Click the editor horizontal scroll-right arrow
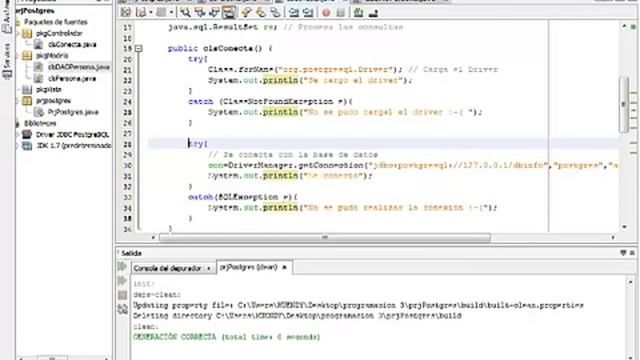The width and height of the screenshot is (640, 360). pyautogui.click(x=613, y=237)
